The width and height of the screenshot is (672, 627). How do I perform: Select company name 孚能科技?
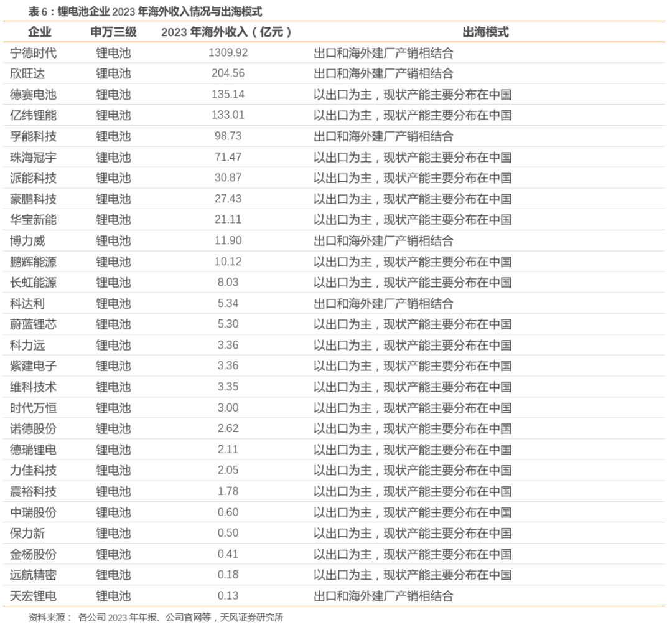pos(33,136)
